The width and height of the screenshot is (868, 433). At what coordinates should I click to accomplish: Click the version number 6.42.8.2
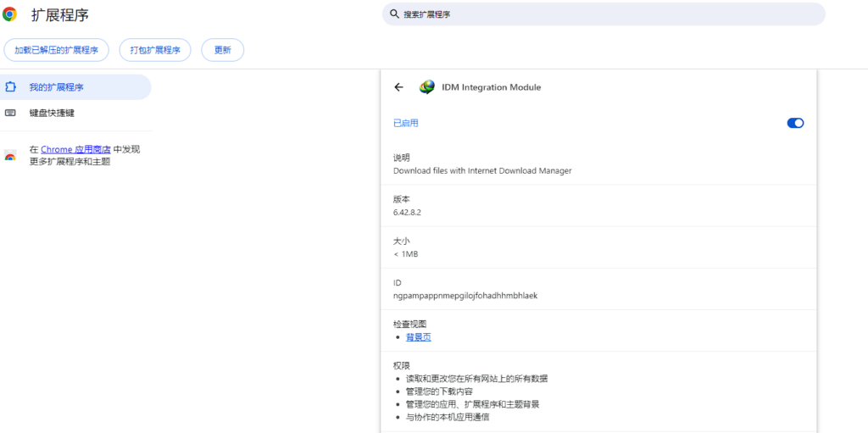(x=408, y=212)
